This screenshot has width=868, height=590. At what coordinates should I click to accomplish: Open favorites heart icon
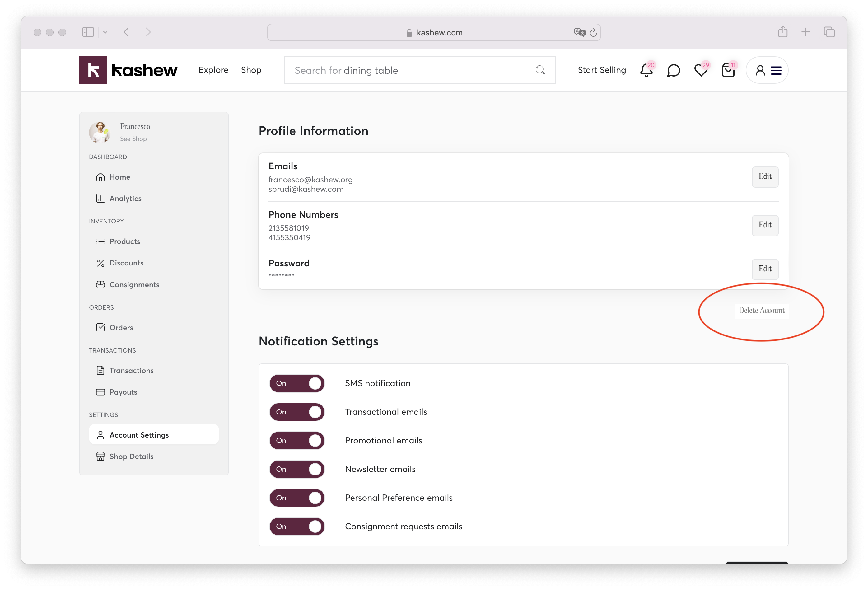[700, 70]
